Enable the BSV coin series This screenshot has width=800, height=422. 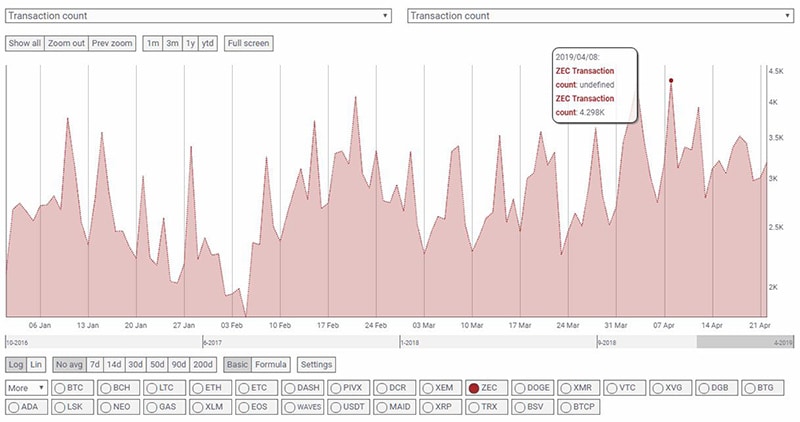533,407
